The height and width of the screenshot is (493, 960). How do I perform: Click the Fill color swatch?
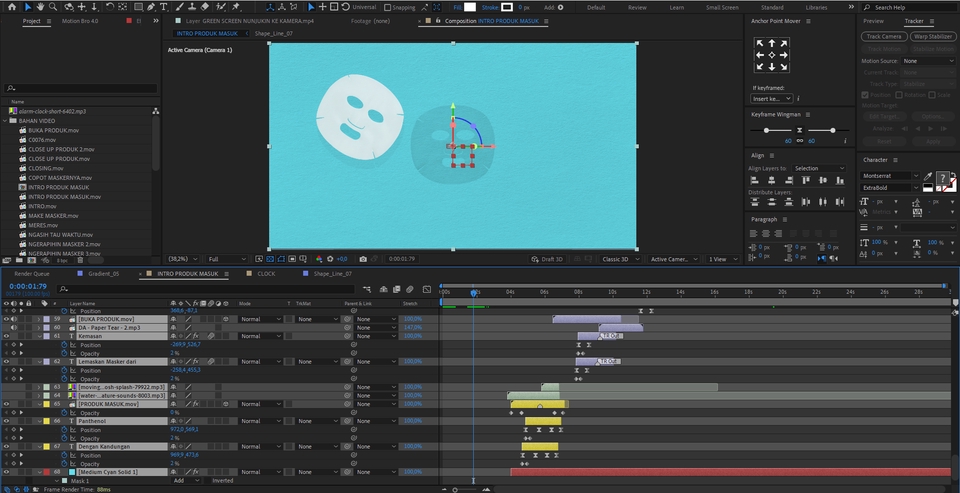point(470,7)
